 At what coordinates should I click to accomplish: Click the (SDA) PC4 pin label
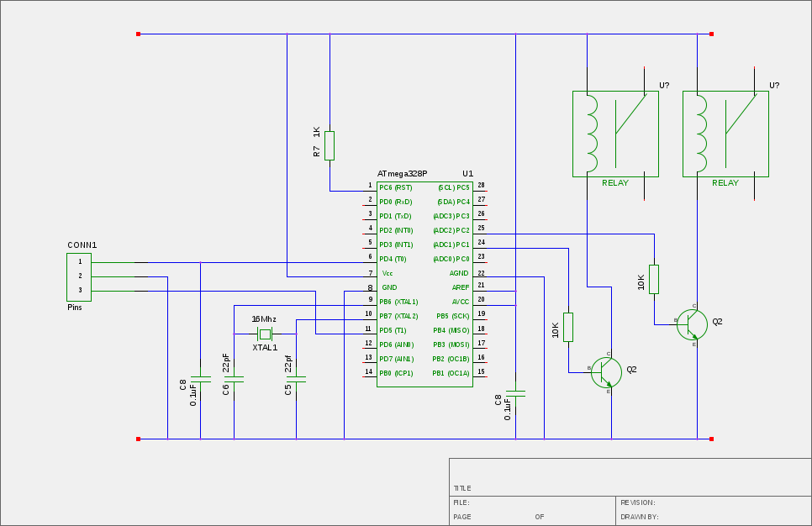tap(454, 202)
